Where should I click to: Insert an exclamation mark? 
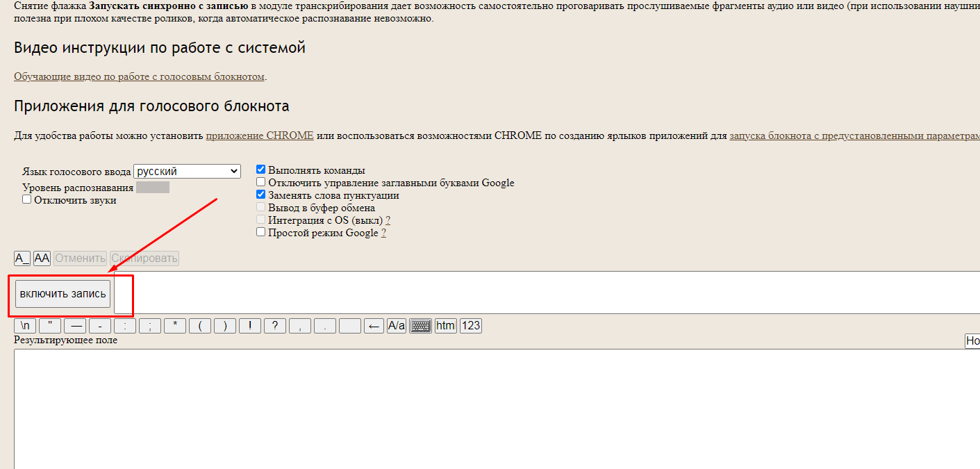pos(250,326)
